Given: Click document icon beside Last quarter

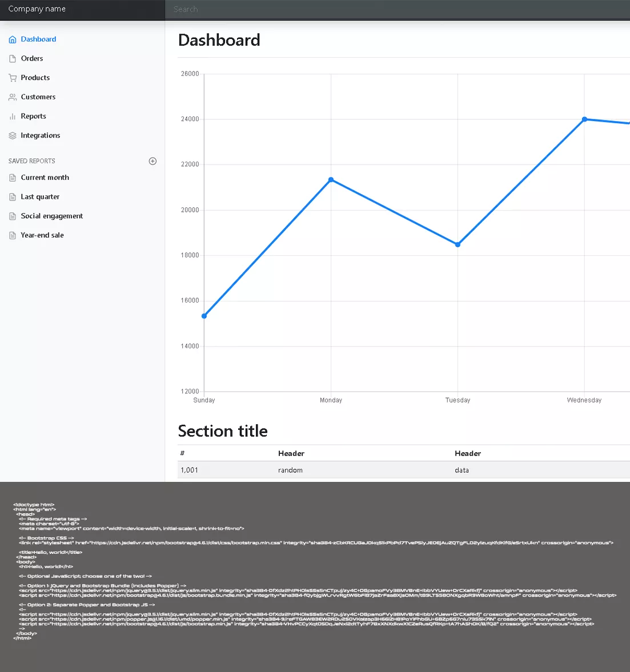Looking at the screenshot, I should pyautogui.click(x=13, y=197).
